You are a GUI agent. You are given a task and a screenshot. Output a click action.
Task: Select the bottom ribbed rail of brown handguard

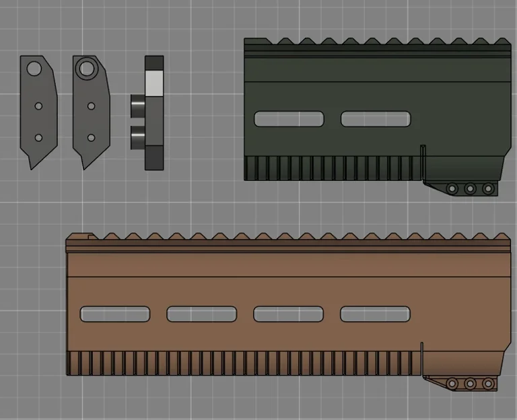point(242,363)
